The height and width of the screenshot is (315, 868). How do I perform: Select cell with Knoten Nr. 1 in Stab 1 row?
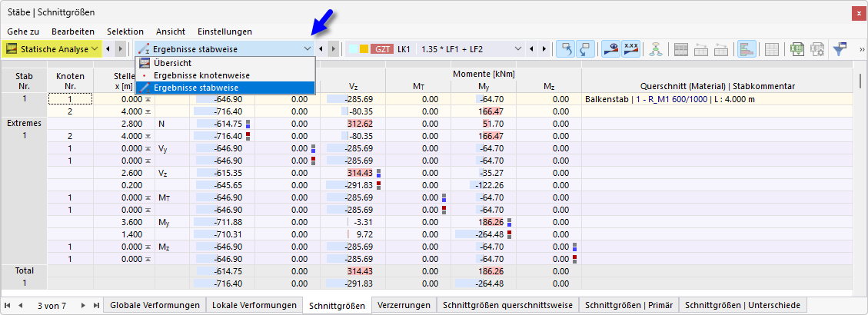coord(70,99)
